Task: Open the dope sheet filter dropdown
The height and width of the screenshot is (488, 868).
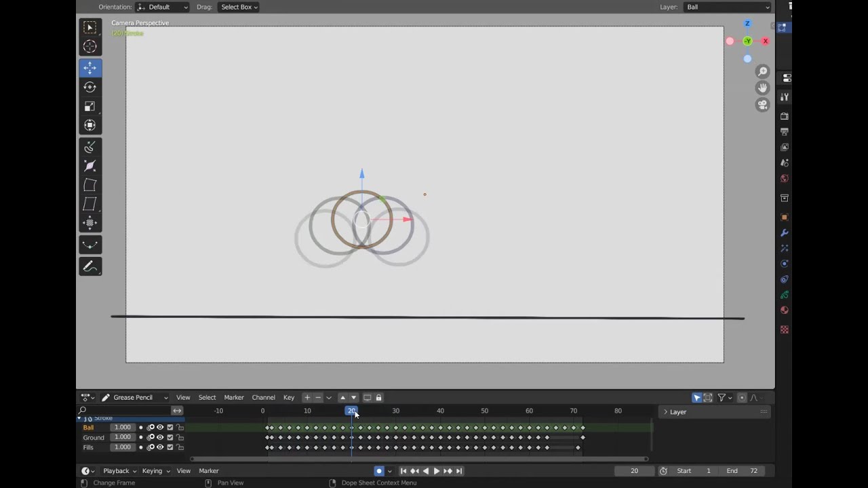Action: pos(725,398)
